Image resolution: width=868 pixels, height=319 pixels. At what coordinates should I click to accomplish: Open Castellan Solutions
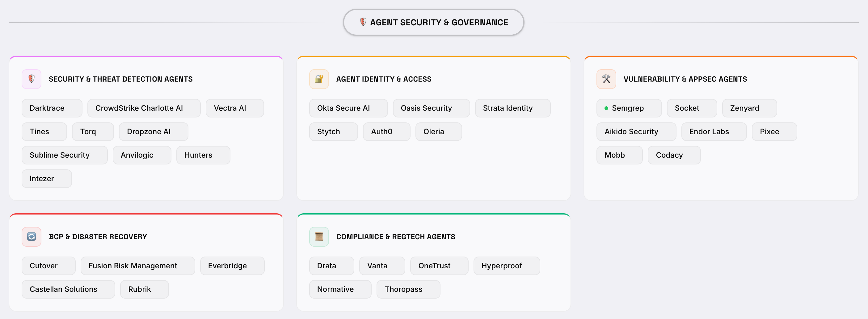point(68,290)
